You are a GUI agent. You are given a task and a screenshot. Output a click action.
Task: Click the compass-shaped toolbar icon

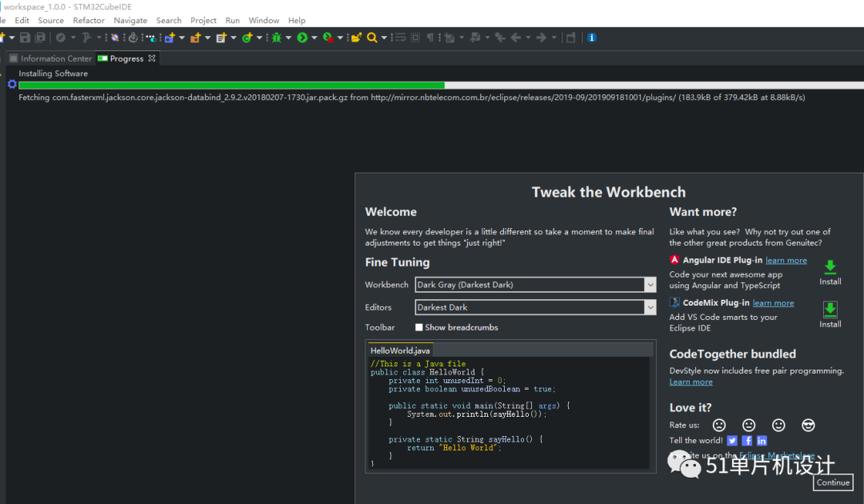click(61, 38)
